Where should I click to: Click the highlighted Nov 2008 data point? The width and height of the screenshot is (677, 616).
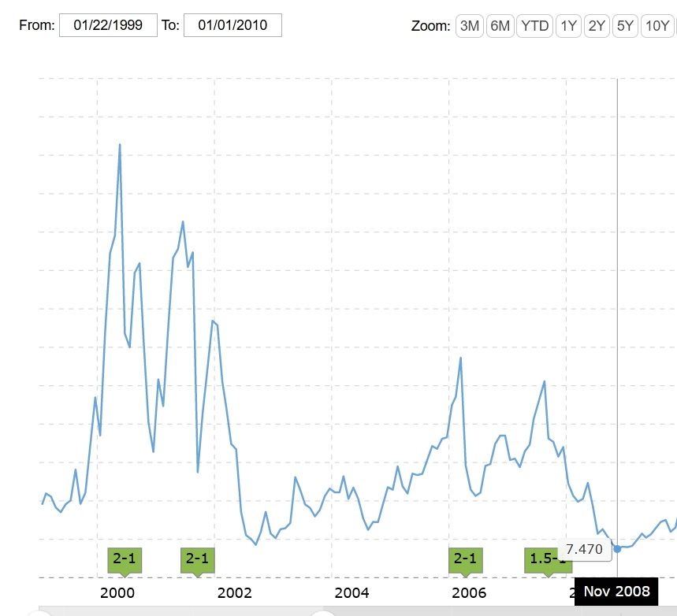617,549
